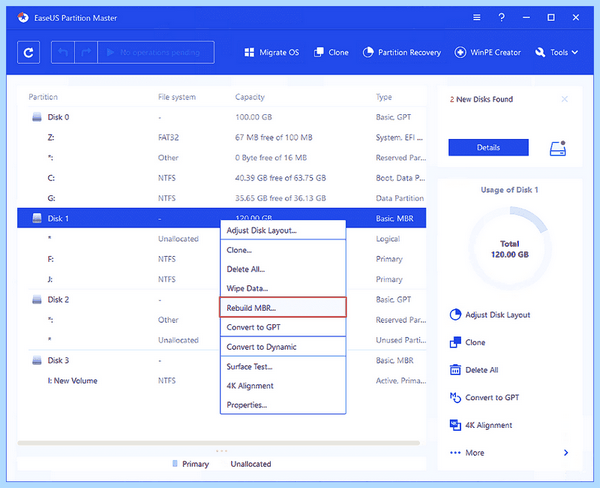Viewport: 600px width, 488px height.
Task: Select Delete All... in context menu
Action: coord(283,269)
